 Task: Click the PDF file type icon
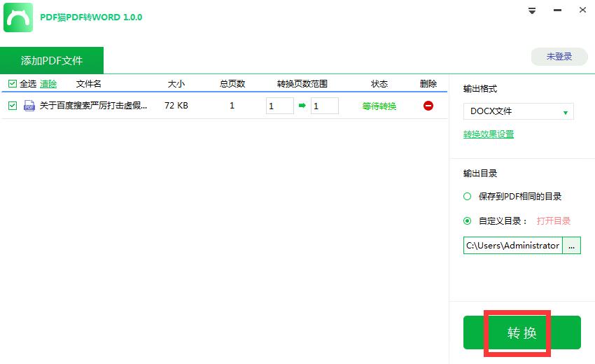pos(29,106)
